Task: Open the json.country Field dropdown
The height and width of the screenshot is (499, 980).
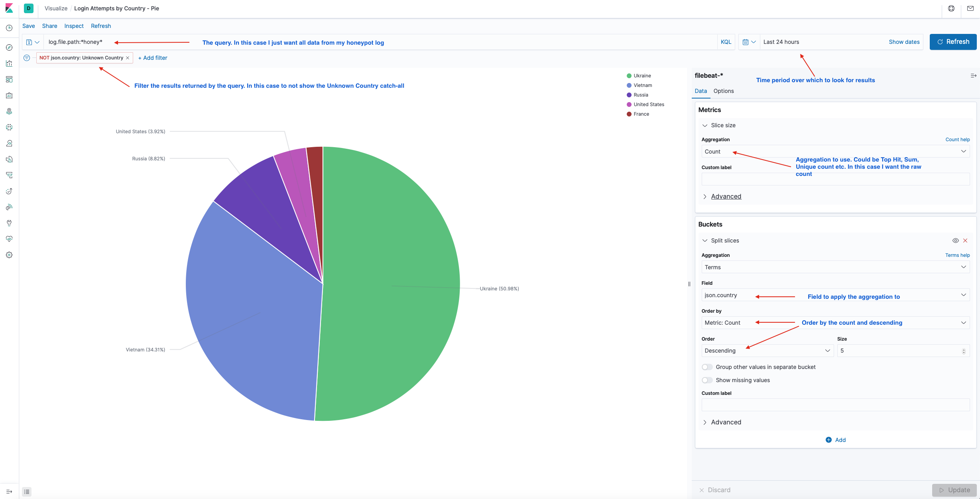Action: pos(835,295)
